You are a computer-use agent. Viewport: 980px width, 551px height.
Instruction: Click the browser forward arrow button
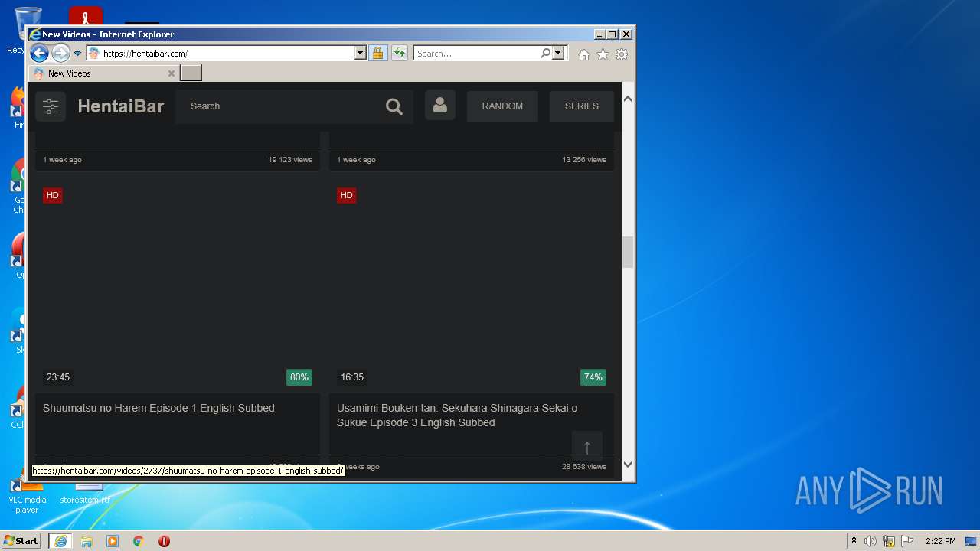[60, 53]
